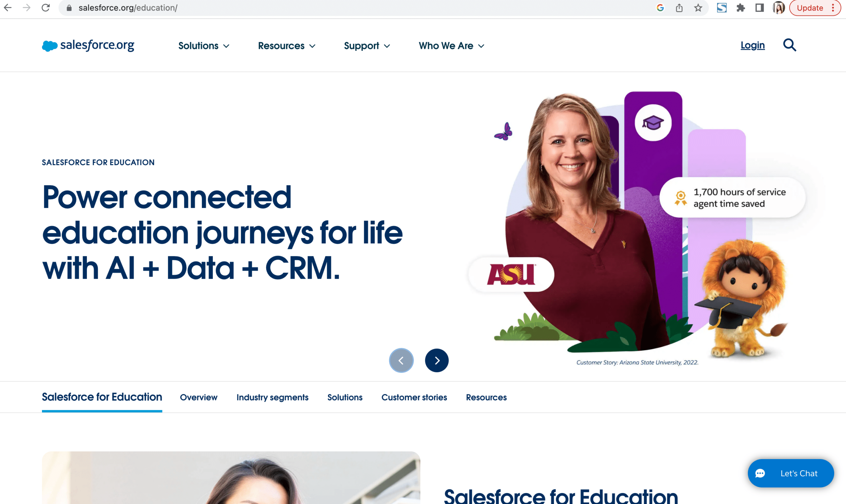Expand the Resources navigation dropdown
Image resolution: width=846 pixels, height=504 pixels.
pos(286,45)
